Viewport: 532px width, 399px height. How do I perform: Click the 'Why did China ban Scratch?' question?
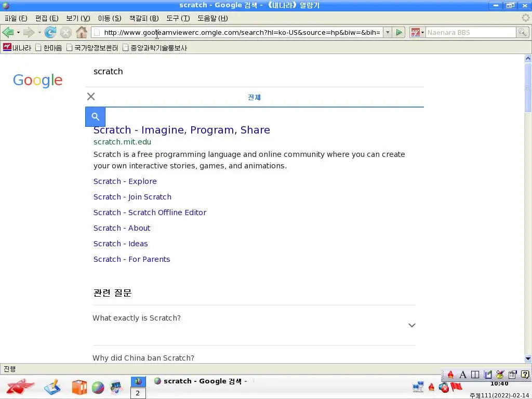point(143,358)
